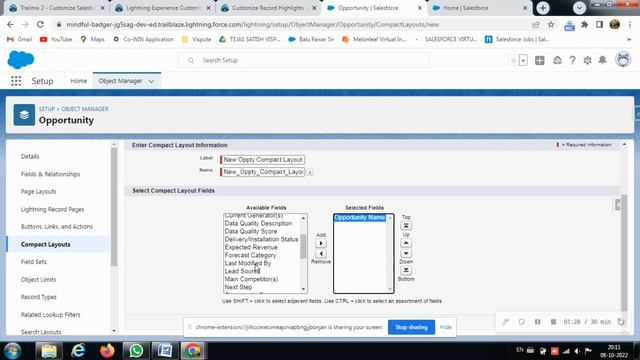This screenshot has height=360, width=640.
Task: Reload the browser page
Action: pos(40,24)
